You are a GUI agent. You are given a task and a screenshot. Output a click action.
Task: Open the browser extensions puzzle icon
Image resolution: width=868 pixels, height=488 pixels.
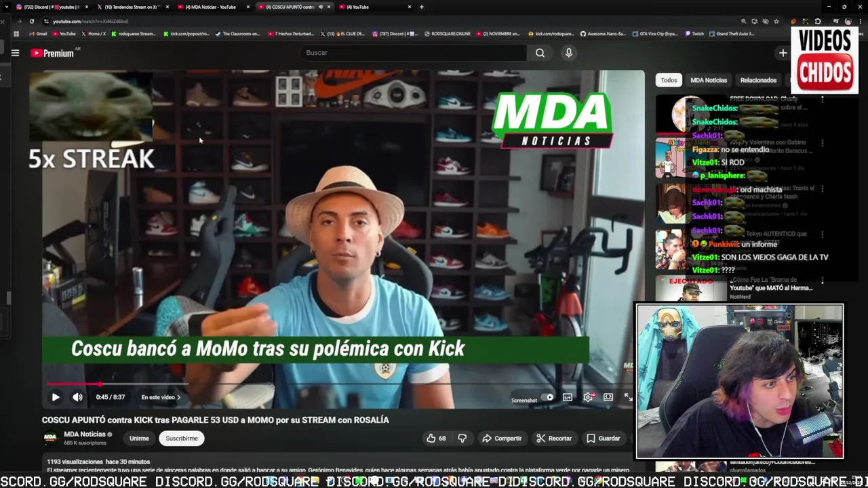click(817, 21)
